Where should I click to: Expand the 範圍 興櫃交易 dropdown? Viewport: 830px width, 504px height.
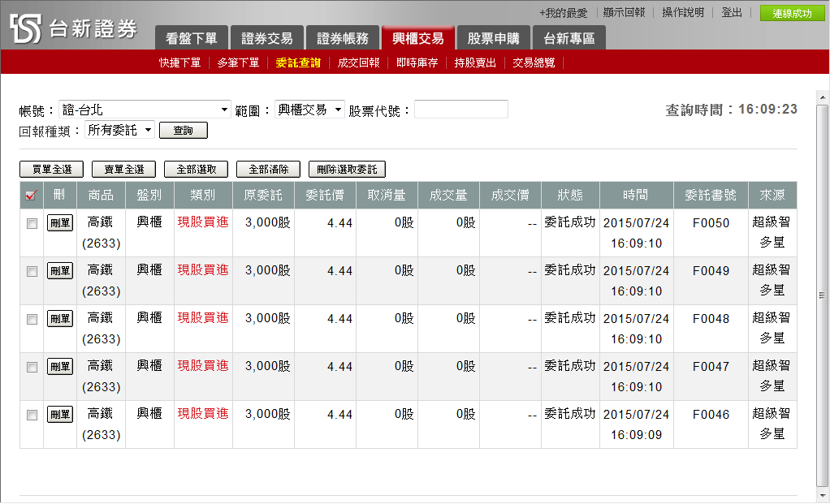tap(309, 110)
